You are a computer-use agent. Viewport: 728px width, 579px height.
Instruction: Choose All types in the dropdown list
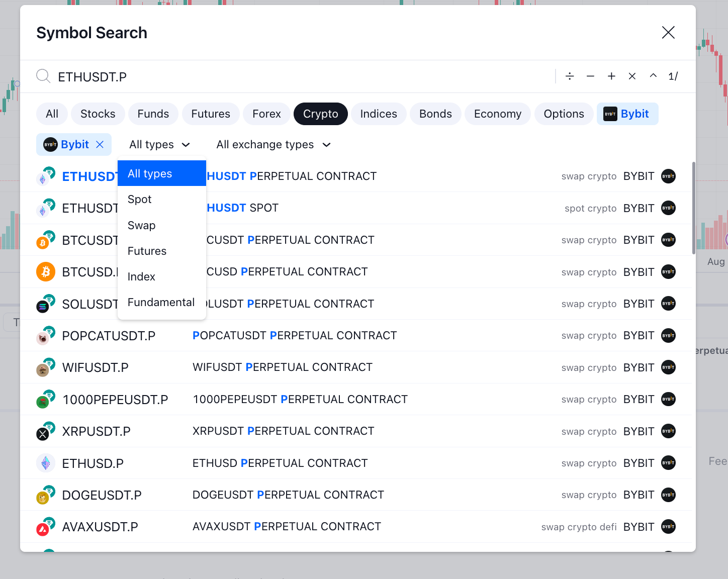(x=162, y=173)
